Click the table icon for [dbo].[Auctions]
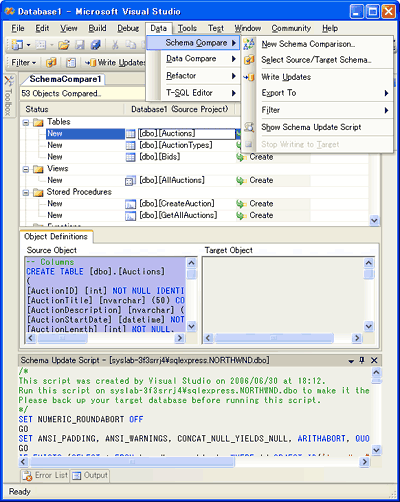 click(130, 134)
